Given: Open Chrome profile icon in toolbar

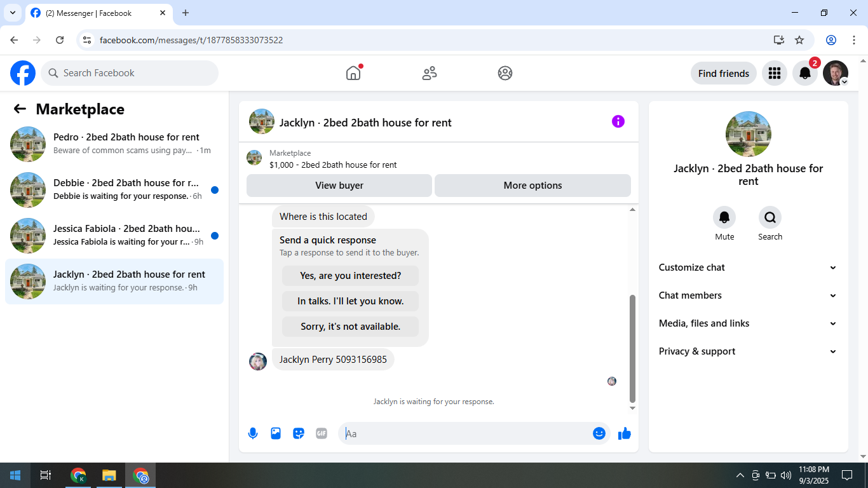Looking at the screenshot, I should tap(831, 40).
